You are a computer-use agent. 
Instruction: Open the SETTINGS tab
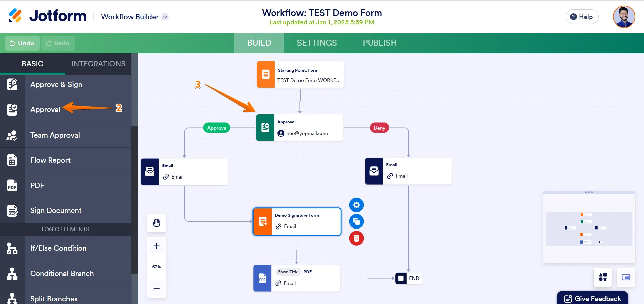pyautogui.click(x=317, y=43)
